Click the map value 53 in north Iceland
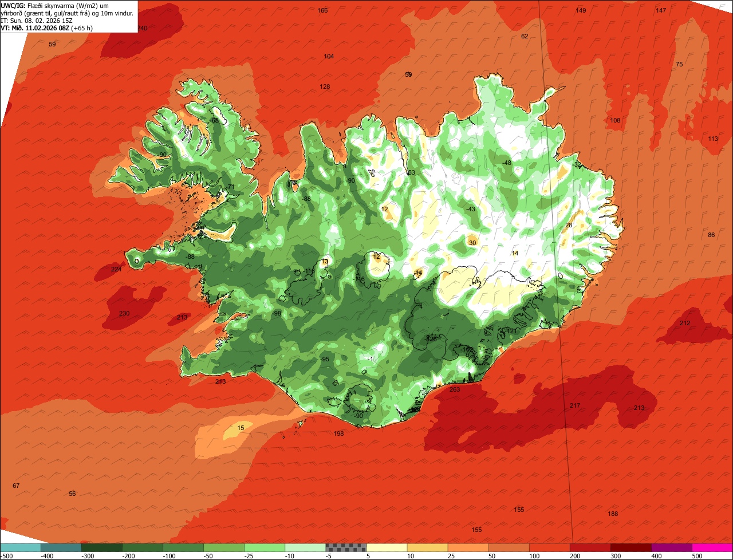The height and width of the screenshot is (560, 733). click(x=411, y=172)
